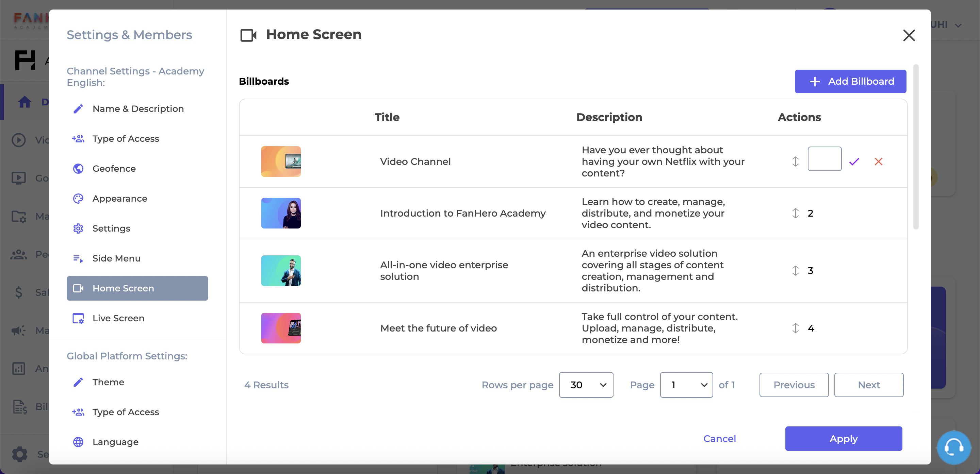Click the dollar sign icon in background sidebar
The height and width of the screenshot is (474, 980).
pos(19,292)
